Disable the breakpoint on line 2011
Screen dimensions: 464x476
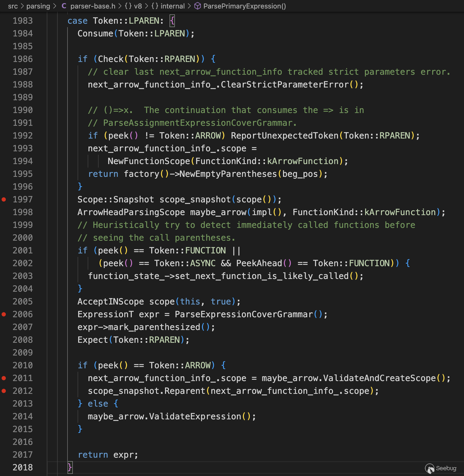tap(4, 378)
